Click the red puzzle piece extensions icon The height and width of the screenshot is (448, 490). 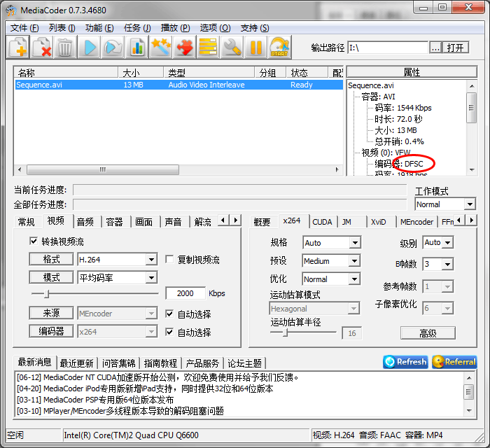[x=184, y=47]
